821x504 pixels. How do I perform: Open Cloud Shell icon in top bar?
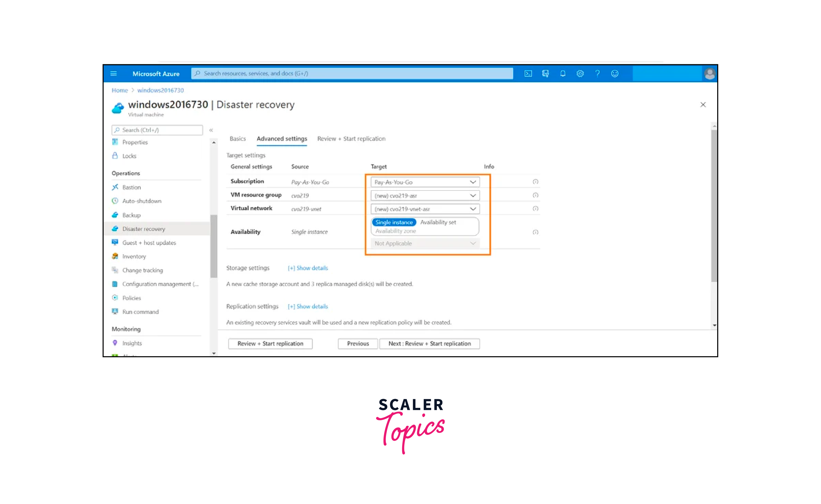(528, 74)
